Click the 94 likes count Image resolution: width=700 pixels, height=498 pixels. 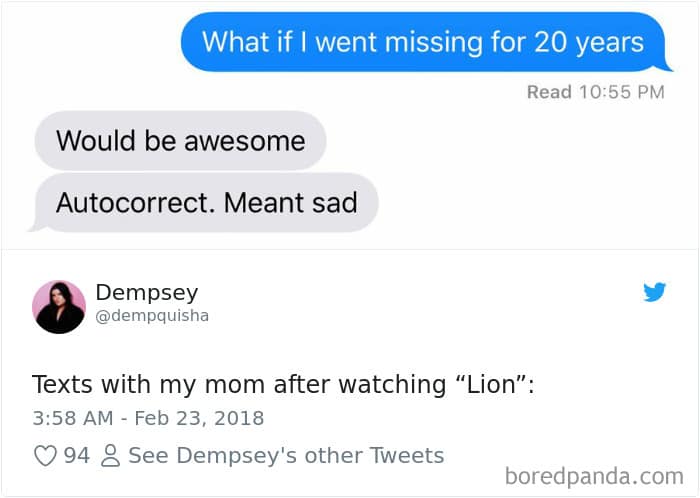(77, 456)
